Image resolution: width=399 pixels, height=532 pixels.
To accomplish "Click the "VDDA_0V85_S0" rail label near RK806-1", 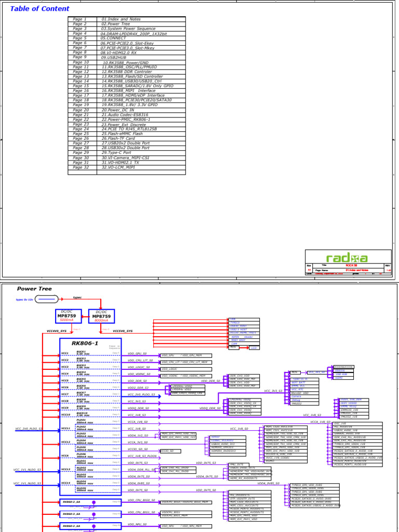I will click(x=139, y=484).
